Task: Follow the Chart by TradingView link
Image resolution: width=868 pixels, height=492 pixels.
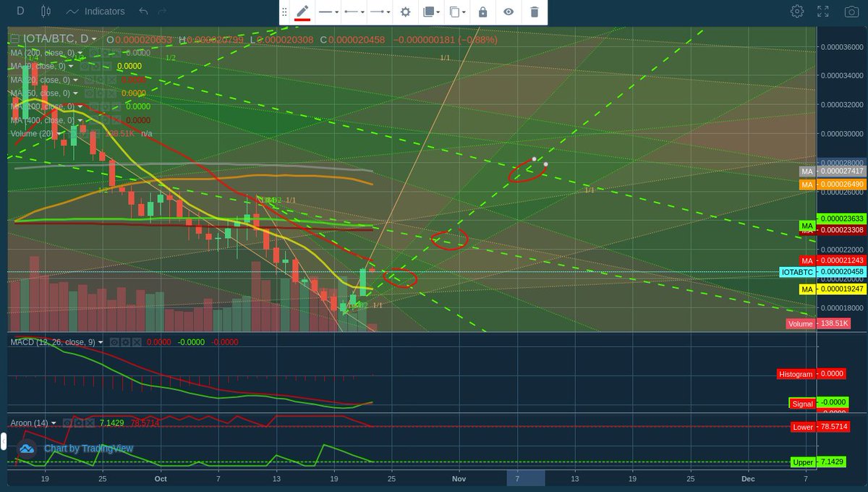Action: pyautogui.click(x=88, y=449)
